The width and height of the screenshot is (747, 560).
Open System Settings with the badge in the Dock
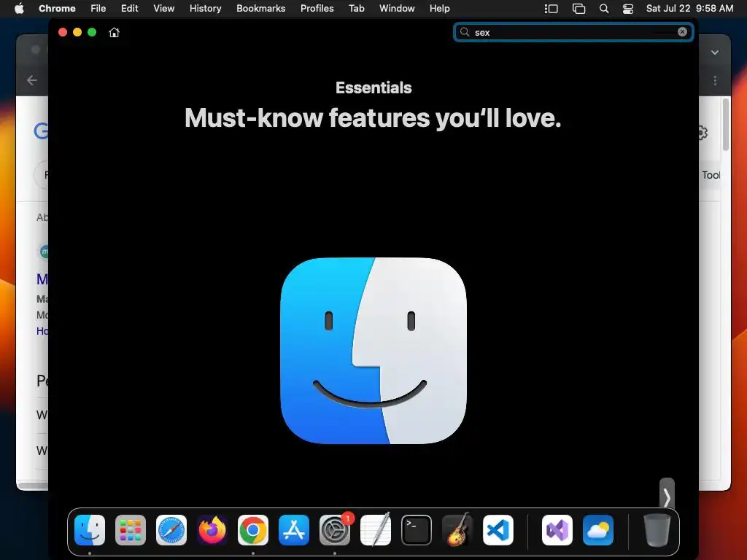[x=334, y=530]
